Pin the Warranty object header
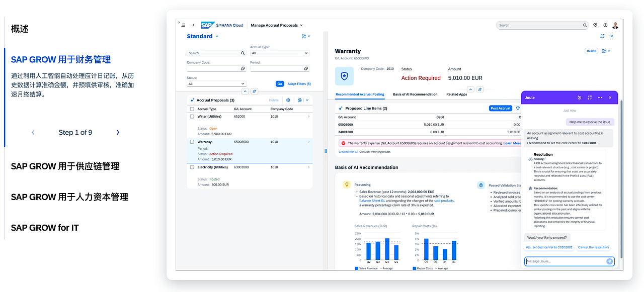Image resolution: width=644 pixels, height=292 pixels. pyautogui.click(x=480, y=89)
